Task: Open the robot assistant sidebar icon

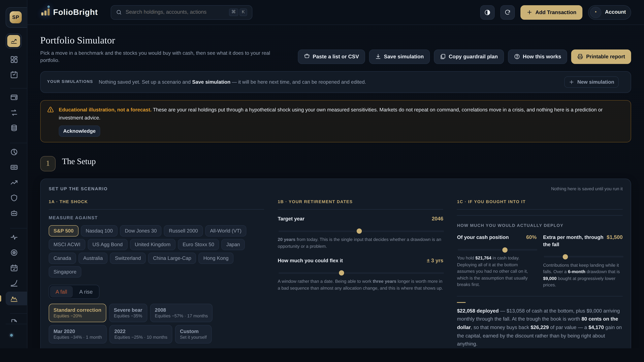Action: click(14, 213)
